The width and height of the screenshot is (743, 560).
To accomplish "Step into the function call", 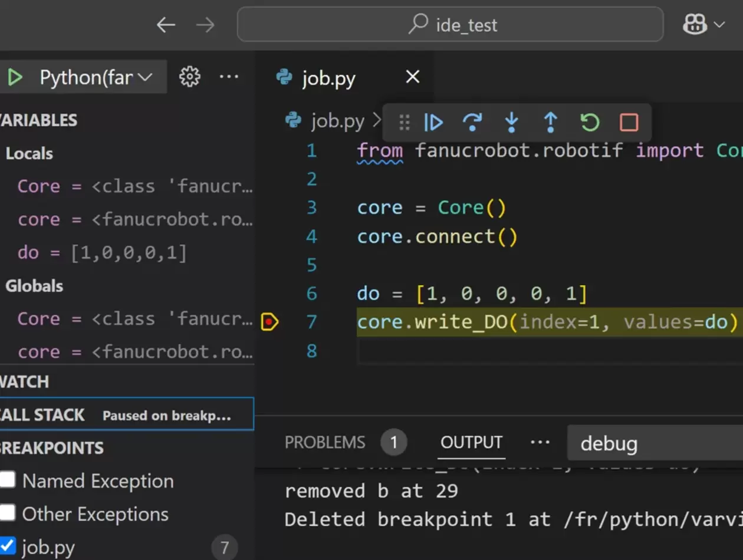I will (511, 122).
